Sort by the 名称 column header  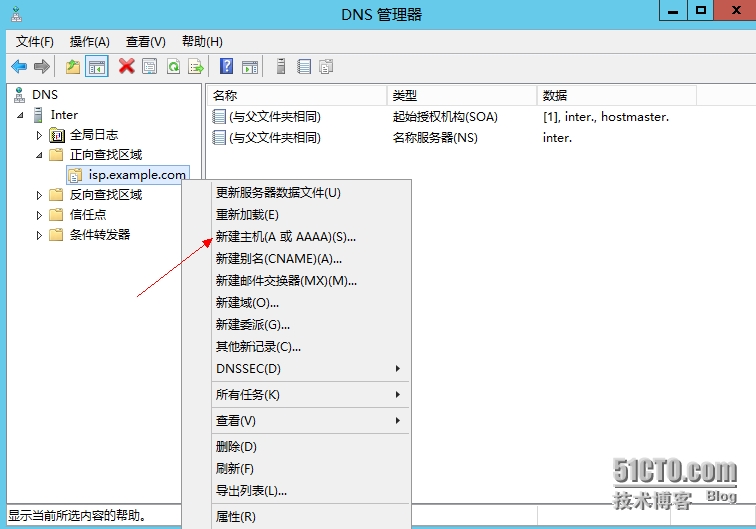tap(297, 95)
